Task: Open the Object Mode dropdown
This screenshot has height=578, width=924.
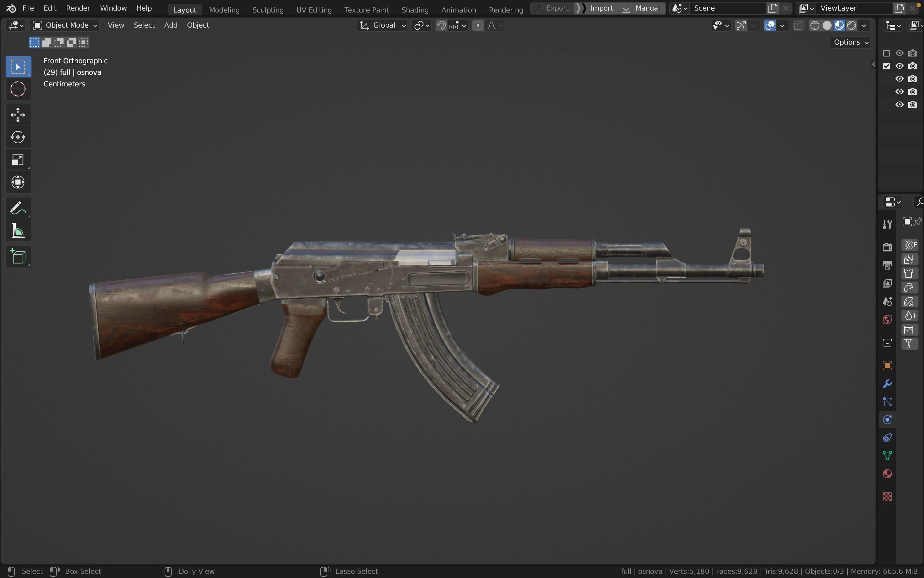Action: click(x=64, y=25)
